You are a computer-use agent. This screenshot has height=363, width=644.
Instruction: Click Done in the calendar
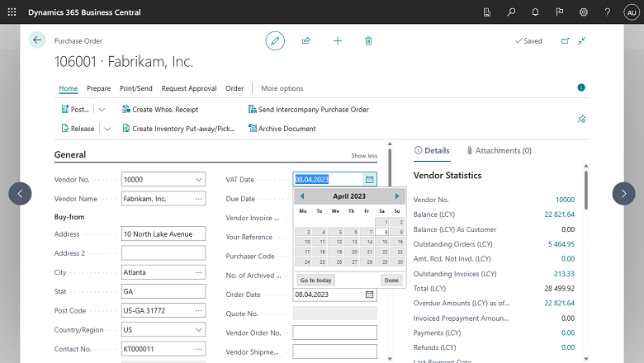pyautogui.click(x=391, y=280)
